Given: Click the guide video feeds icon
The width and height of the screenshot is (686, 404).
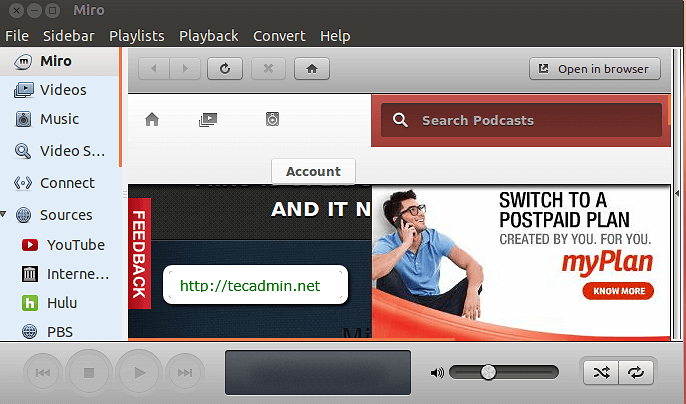Looking at the screenshot, I should point(208,119).
